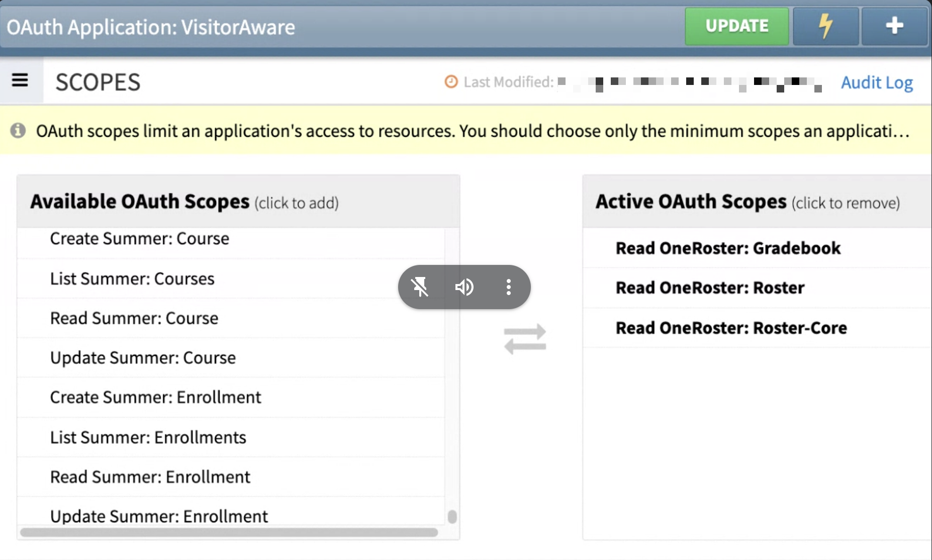Screen dimensions: 932x560
Task: Add Update Summer: Course scope
Action: pos(231,358)
